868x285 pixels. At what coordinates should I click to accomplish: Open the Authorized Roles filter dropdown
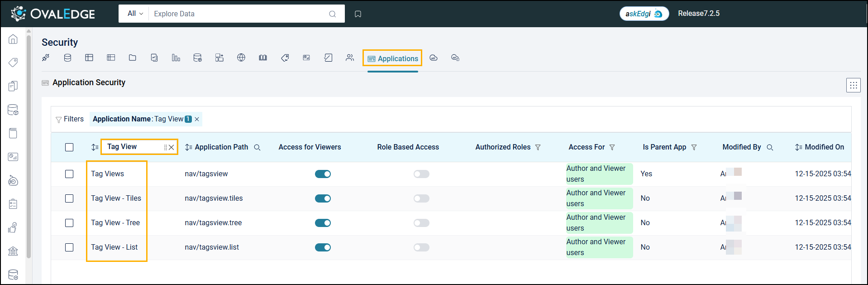click(x=538, y=147)
